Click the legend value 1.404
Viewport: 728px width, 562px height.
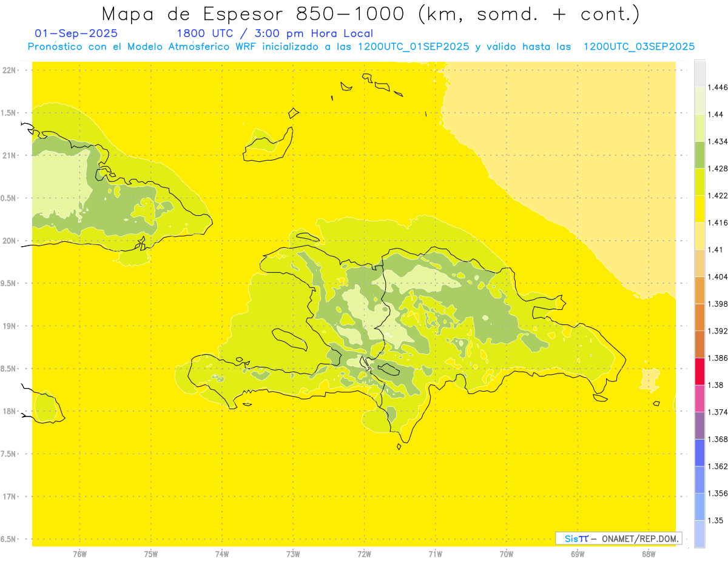(x=717, y=276)
